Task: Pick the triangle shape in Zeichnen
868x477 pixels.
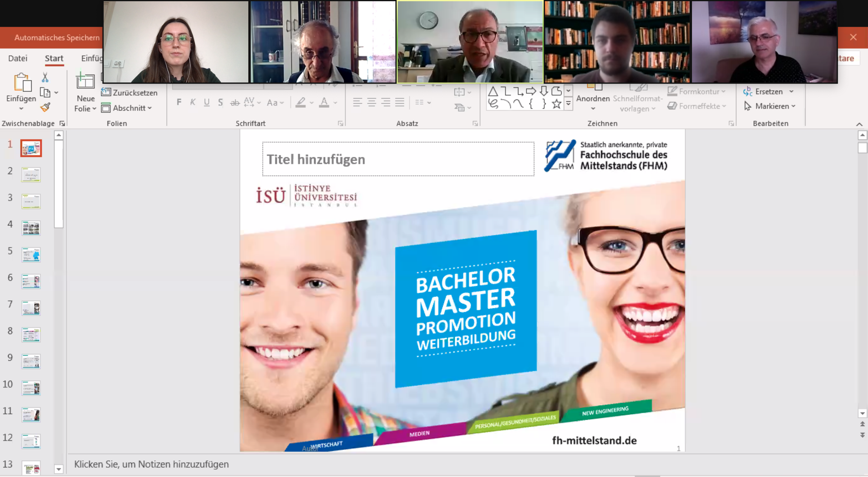Action: pos(493,91)
